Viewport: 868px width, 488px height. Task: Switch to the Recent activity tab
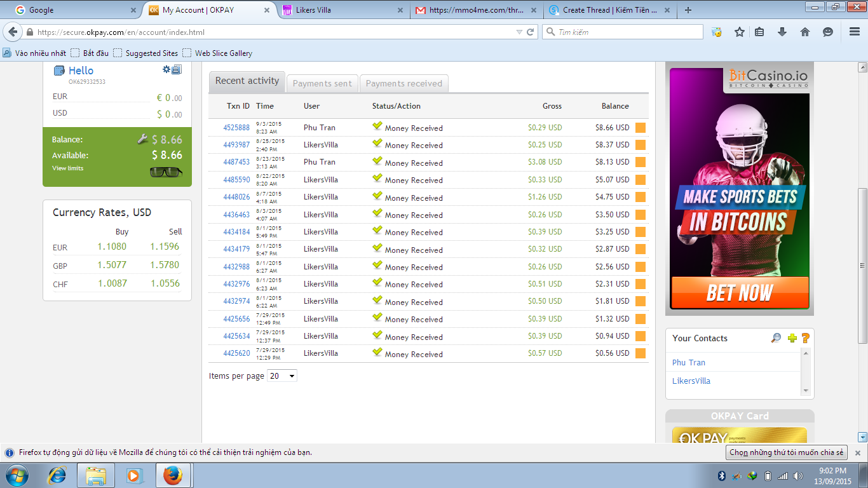tap(247, 81)
